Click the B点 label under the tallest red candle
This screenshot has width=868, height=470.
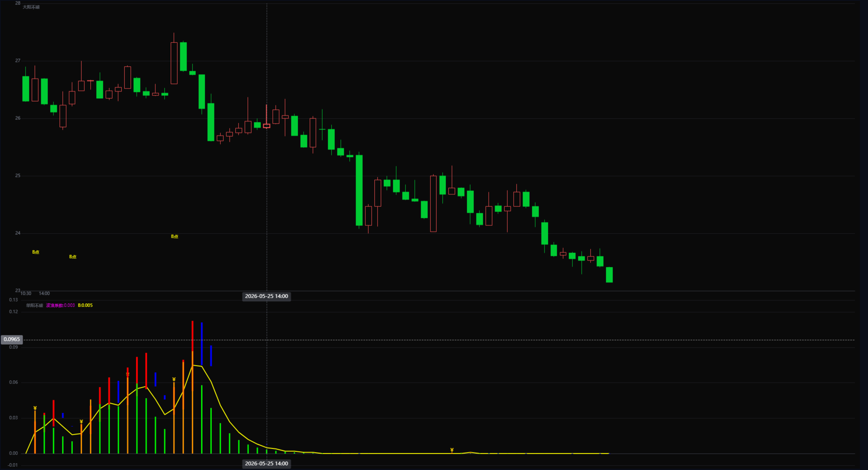click(175, 236)
